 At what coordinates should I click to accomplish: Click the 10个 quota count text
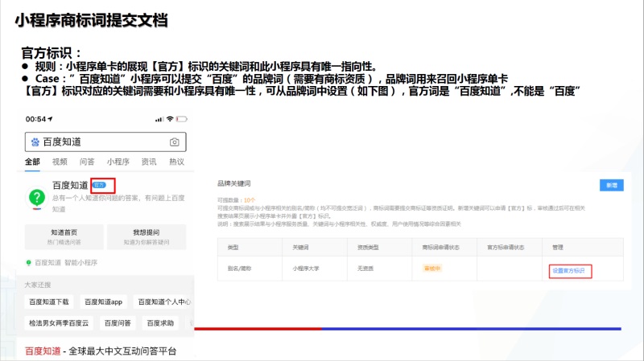point(250,200)
